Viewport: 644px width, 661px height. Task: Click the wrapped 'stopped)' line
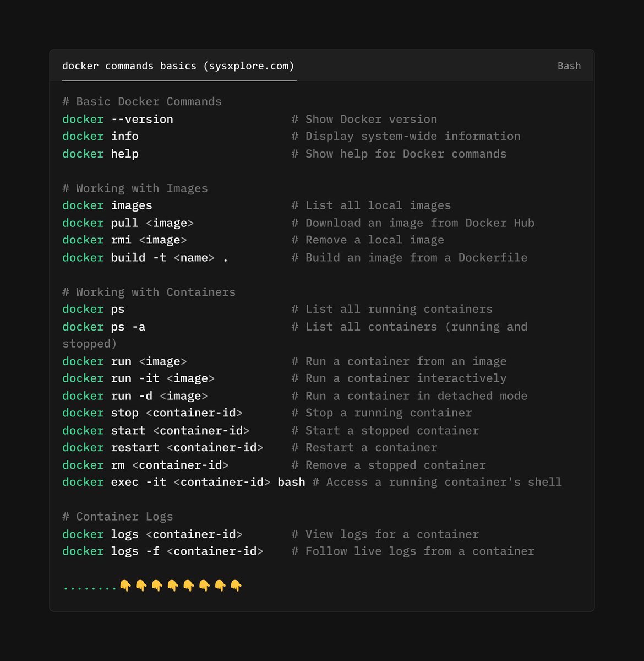(90, 344)
